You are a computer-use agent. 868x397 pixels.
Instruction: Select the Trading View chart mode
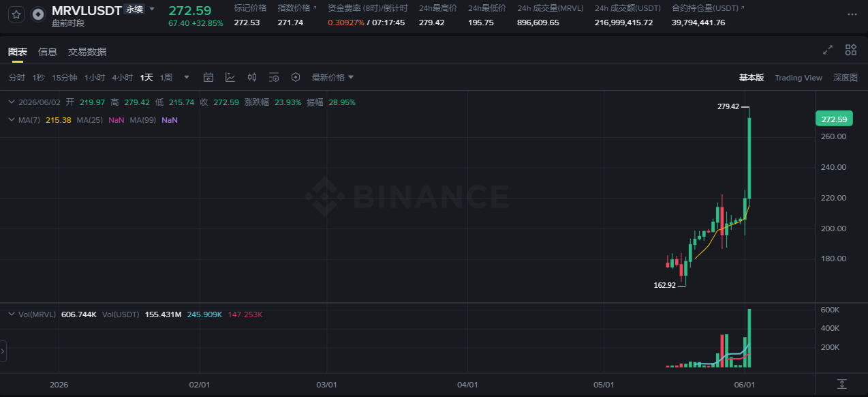(x=799, y=78)
